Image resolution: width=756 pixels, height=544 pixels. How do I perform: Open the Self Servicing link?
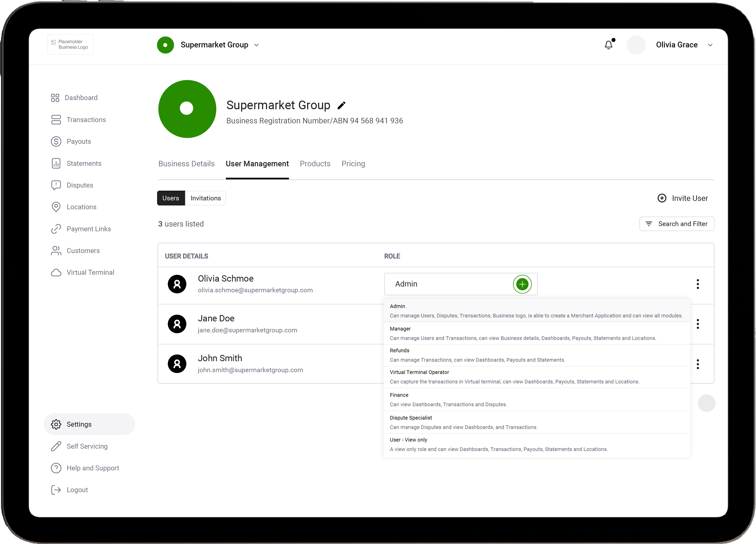[87, 446]
